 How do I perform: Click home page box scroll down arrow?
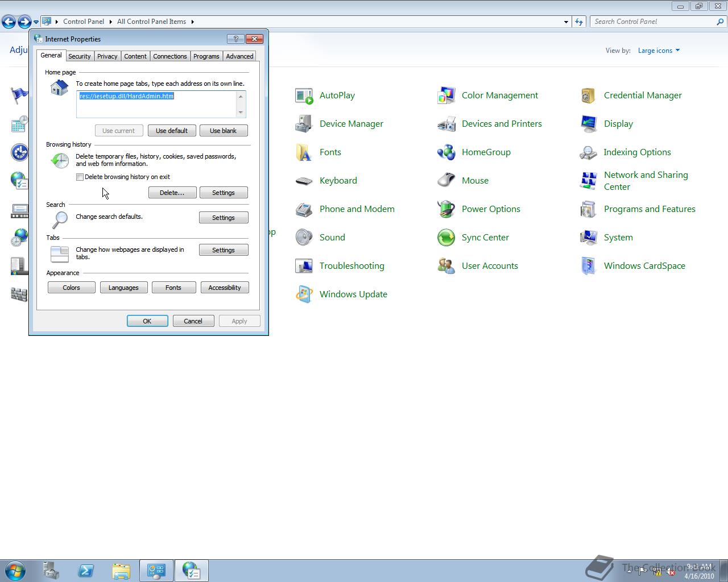point(241,113)
